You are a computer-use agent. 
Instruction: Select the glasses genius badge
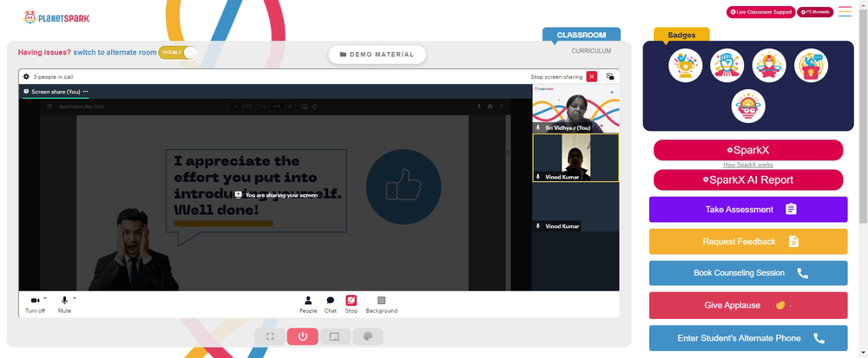[x=748, y=106]
